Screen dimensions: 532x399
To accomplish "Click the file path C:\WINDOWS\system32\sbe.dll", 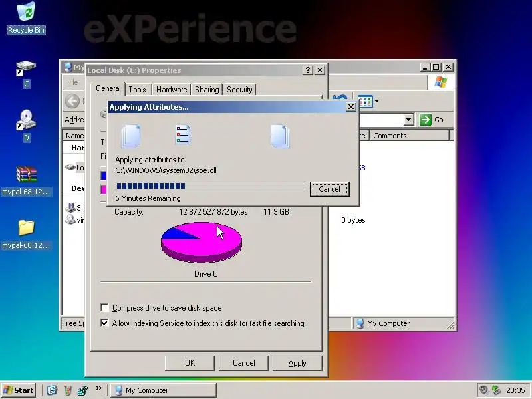I will point(166,170).
